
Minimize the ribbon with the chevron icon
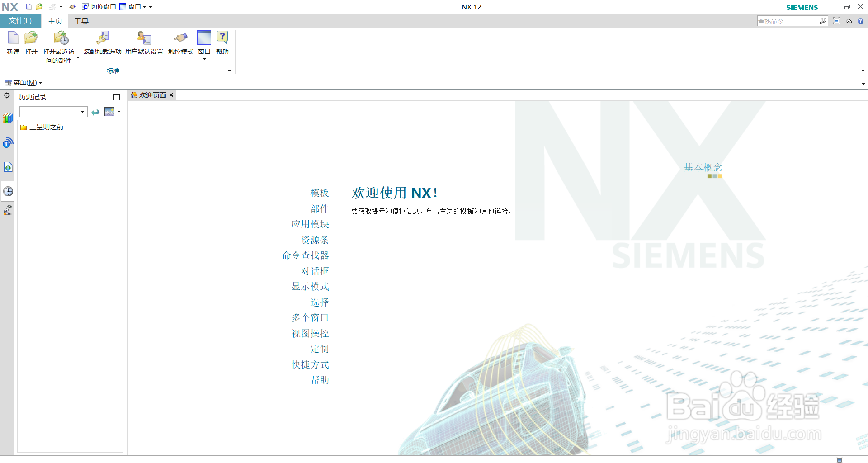click(849, 21)
